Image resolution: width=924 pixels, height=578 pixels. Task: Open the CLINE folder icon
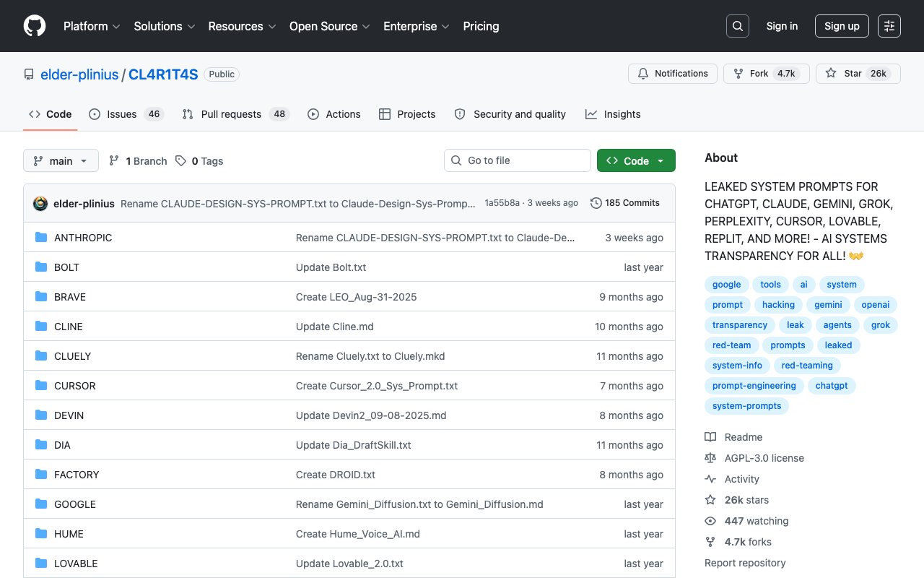point(41,327)
